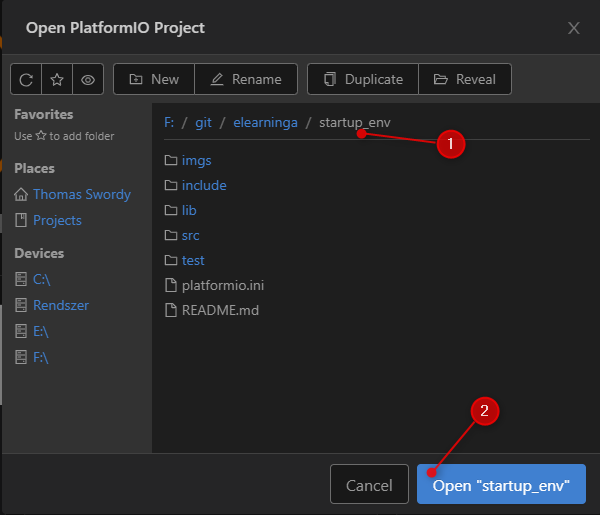Viewport: 600px width, 515px height.
Task: Click the lib folder icon
Action: [x=171, y=210]
